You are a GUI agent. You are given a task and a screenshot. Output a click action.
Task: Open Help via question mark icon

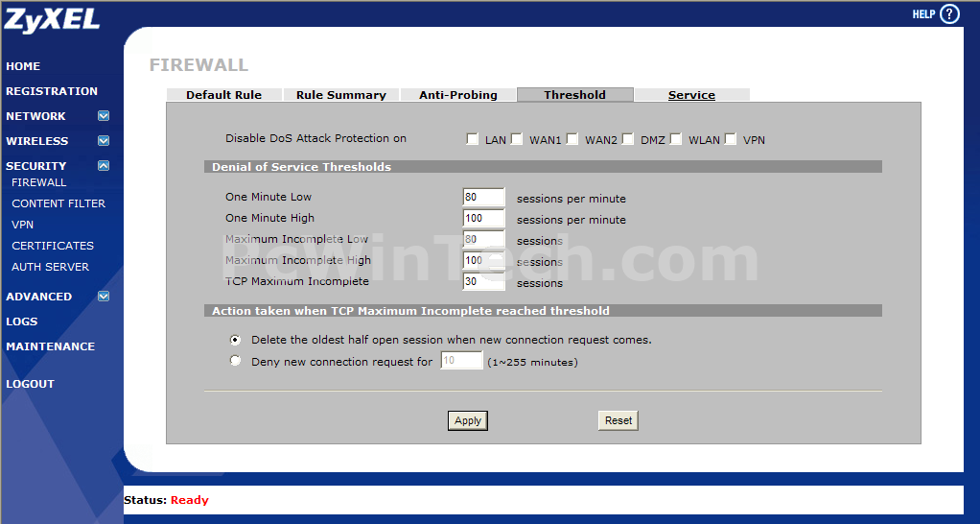point(949,13)
